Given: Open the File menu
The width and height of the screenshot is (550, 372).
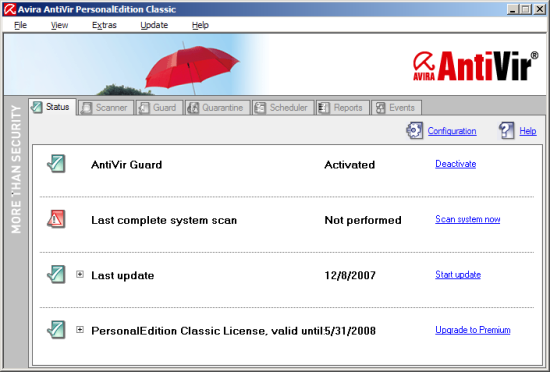Looking at the screenshot, I should [x=20, y=25].
